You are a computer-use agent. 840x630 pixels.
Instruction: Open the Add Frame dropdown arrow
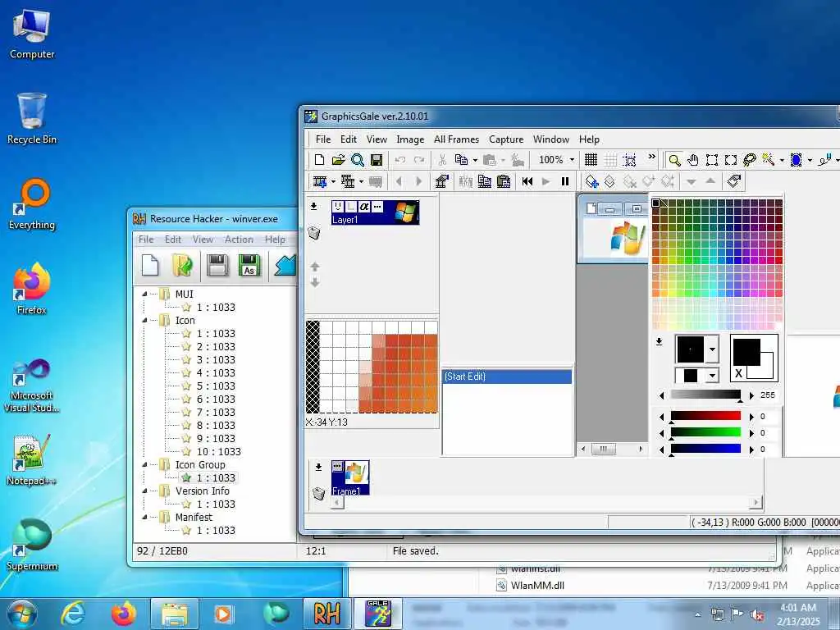(x=333, y=181)
